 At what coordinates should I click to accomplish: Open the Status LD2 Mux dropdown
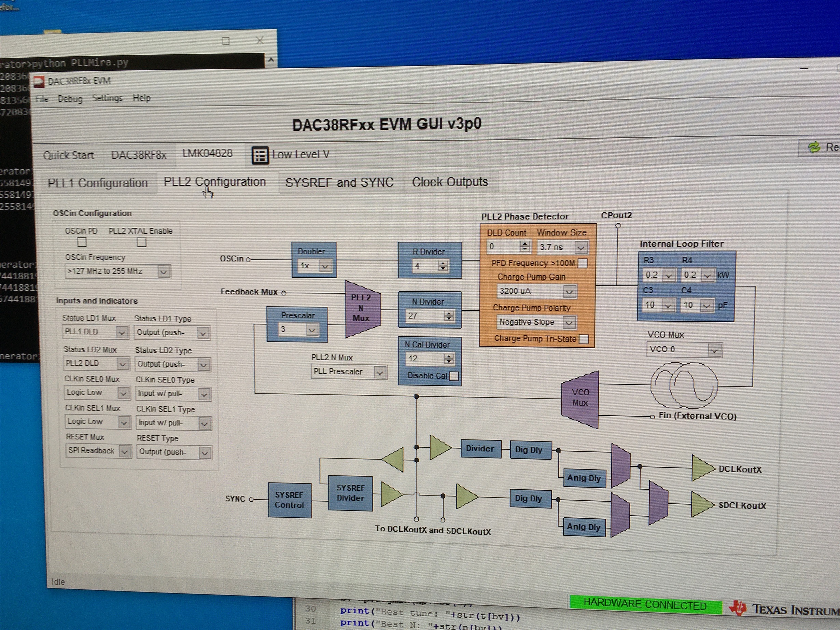pyautogui.click(x=96, y=363)
